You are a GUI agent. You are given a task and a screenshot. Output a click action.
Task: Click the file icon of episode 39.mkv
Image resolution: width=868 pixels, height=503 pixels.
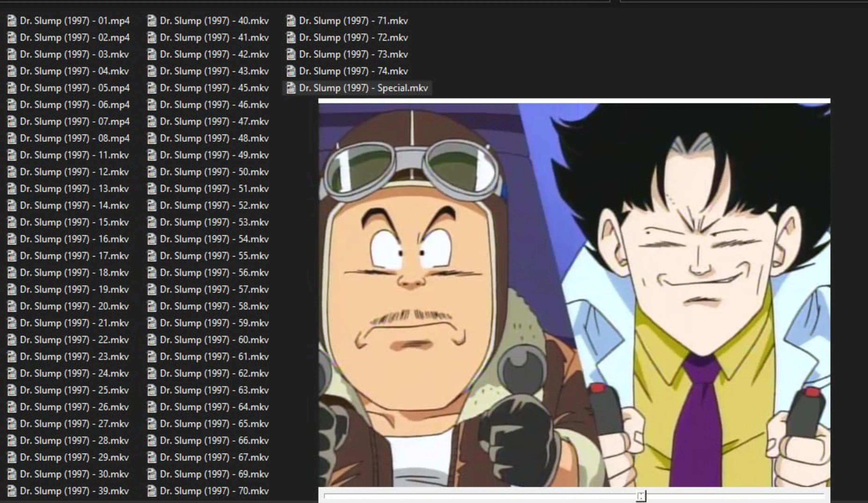12,491
